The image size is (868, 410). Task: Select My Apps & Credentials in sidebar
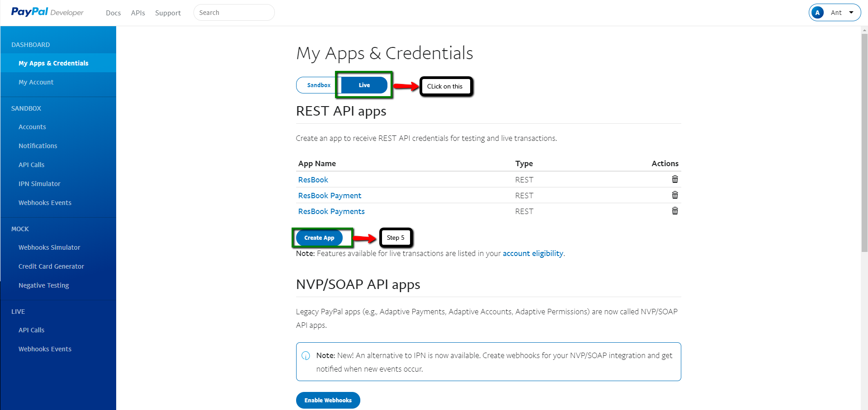click(x=58, y=63)
